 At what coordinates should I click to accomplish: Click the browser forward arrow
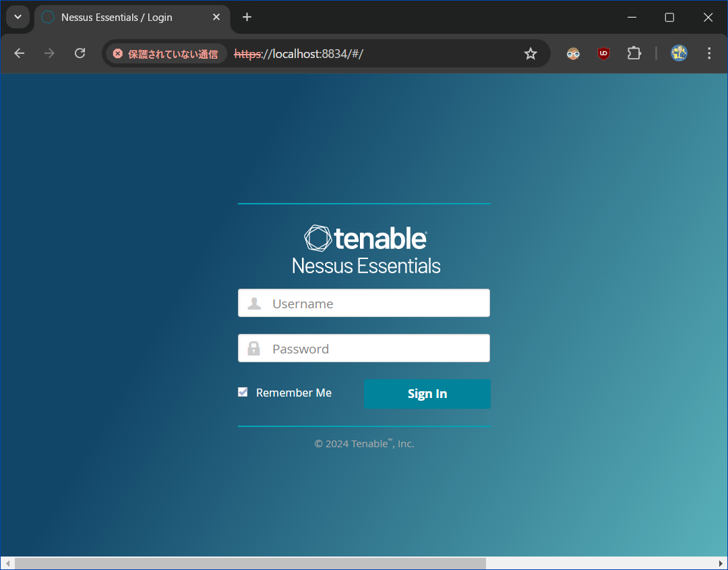click(x=49, y=53)
